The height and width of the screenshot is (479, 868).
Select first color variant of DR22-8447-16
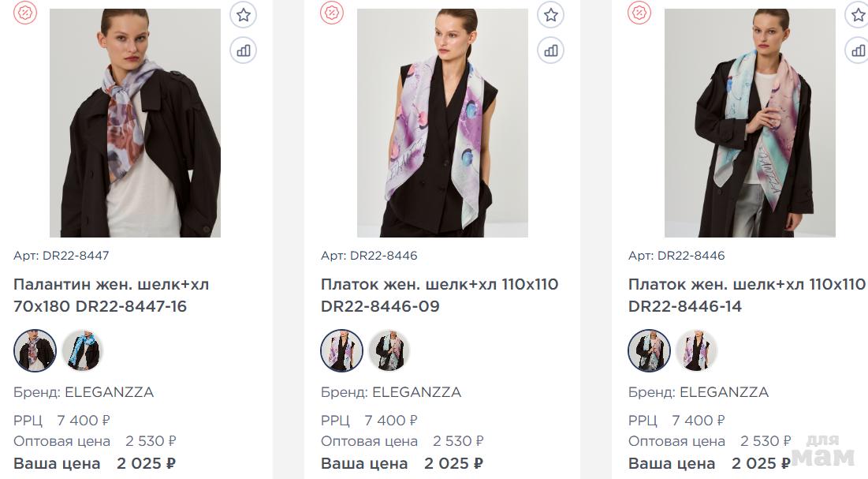click(35, 350)
